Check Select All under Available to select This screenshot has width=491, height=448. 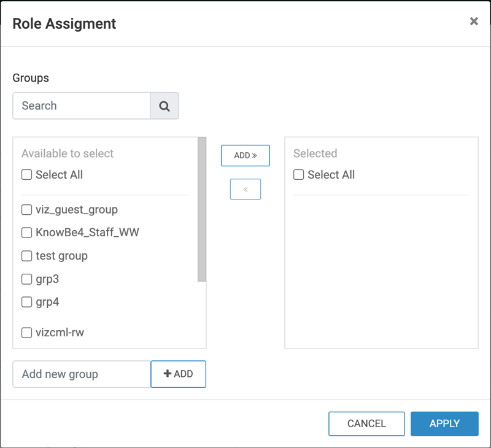click(27, 175)
